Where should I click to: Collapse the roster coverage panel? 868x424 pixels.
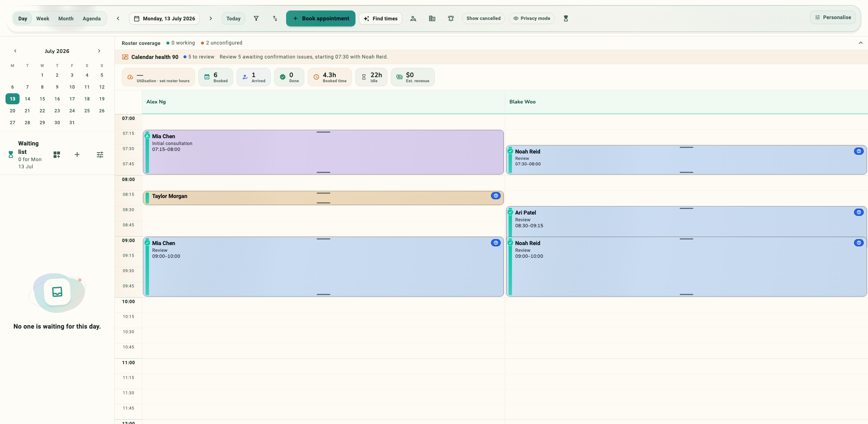(860, 43)
